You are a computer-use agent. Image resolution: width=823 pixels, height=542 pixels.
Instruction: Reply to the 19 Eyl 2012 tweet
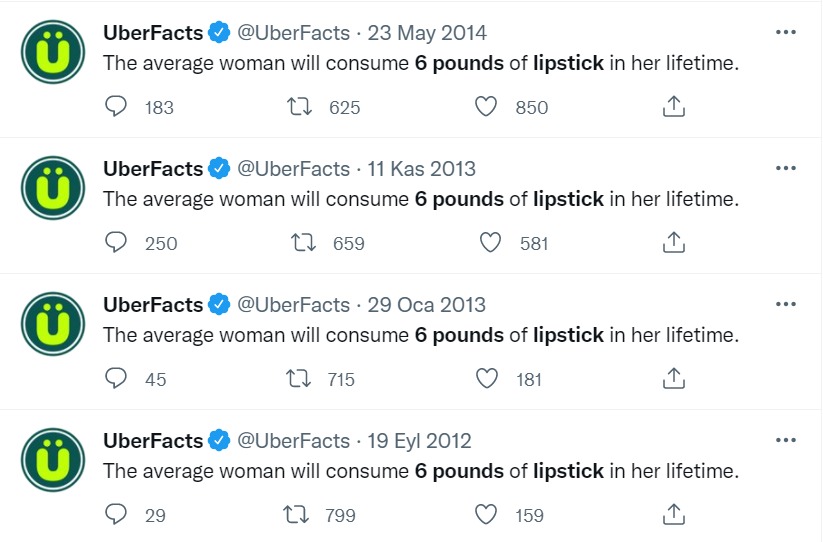tap(117, 515)
